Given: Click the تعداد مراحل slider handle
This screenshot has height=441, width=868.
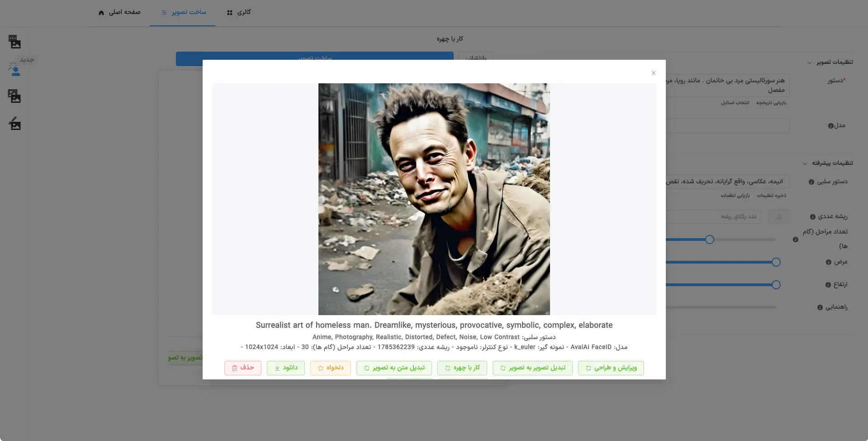Looking at the screenshot, I should tap(710, 240).
